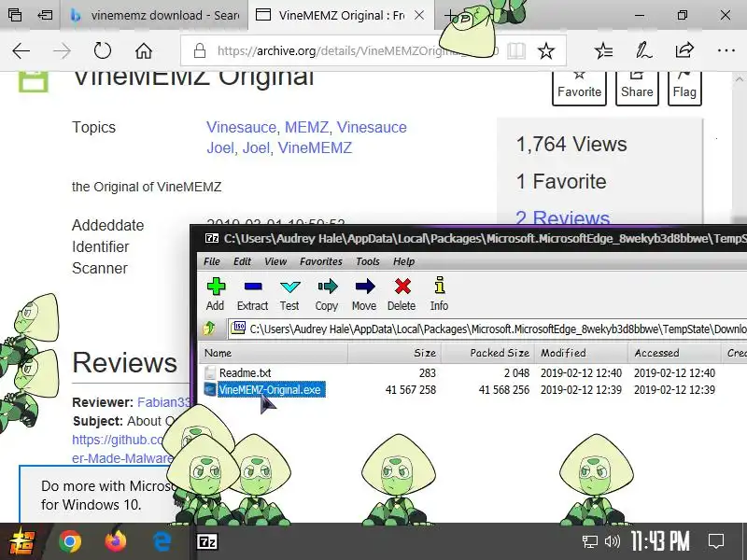Open the Vinesauce topic link
The height and width of the screenshot is (560, 747).
tap(241, 127)
